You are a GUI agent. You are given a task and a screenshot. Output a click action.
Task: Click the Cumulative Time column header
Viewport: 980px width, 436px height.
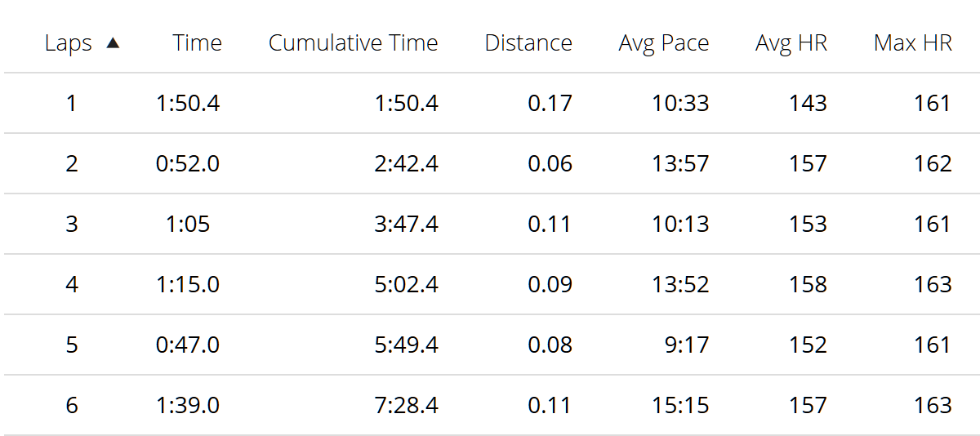tap(353, 43)
